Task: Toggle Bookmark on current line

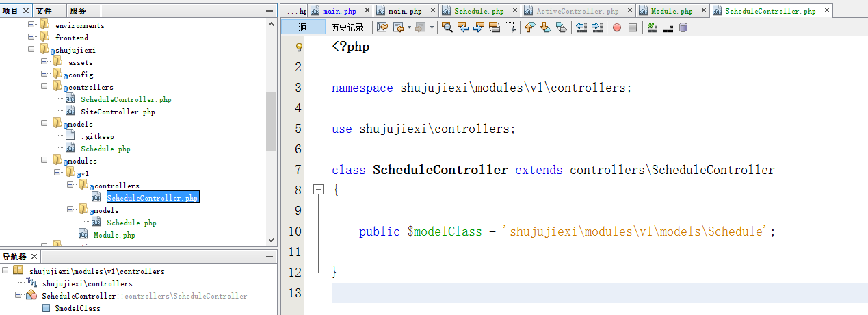Action: 561,27
